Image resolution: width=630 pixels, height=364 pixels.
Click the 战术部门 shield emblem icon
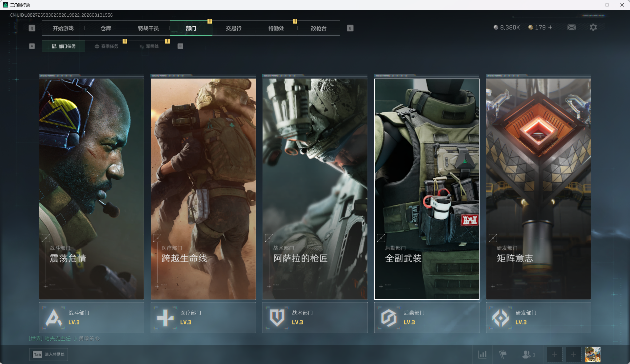277,318
